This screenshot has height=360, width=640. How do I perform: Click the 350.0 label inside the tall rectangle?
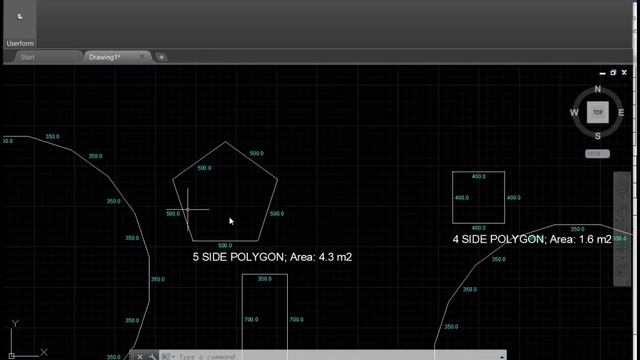[x=264, y=279]
